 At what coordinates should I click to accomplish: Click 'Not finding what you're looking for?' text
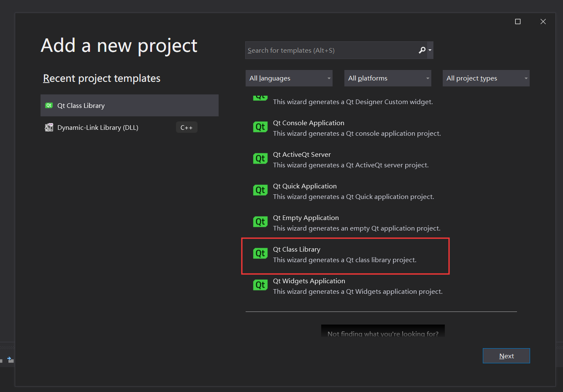pos(383,333)
